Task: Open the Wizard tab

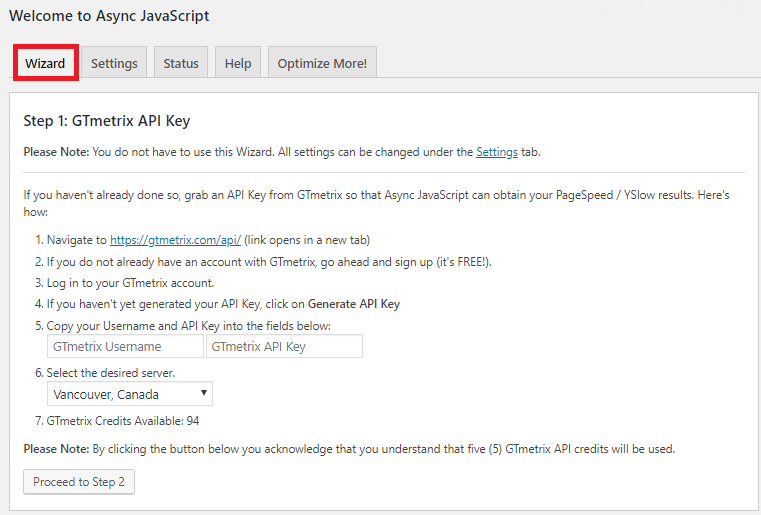Action: (x=45, y=63)
